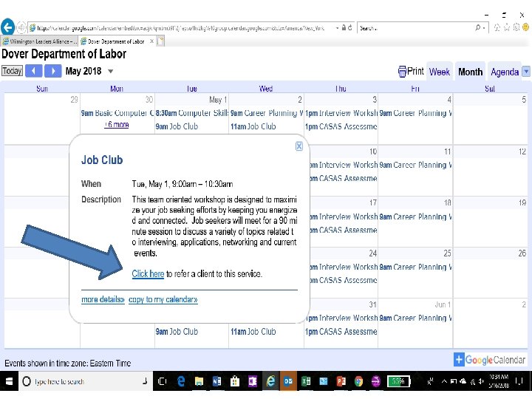Open the '+6 more' events link
The image size is (532, 399).
[117, 125]
